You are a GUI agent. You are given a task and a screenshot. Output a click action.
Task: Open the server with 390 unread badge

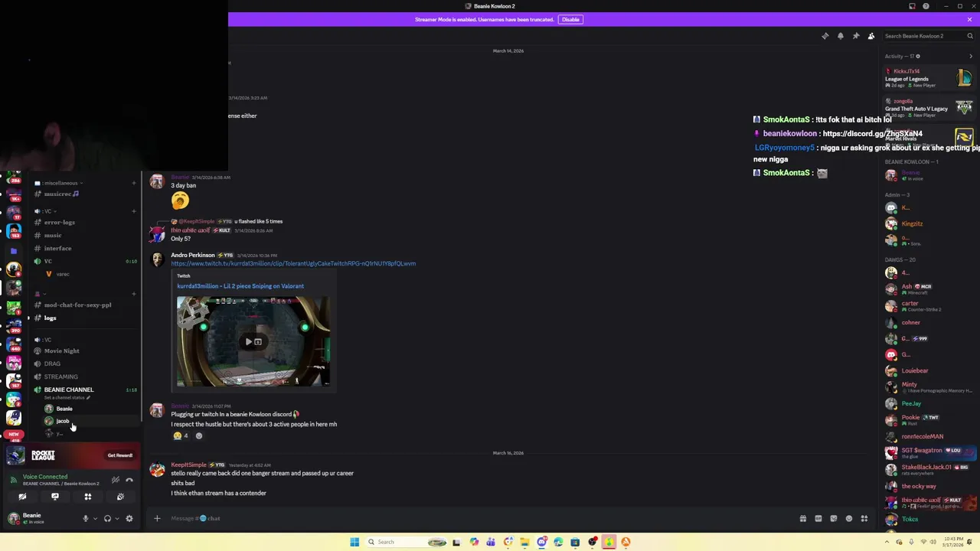[x=14, y=325]
